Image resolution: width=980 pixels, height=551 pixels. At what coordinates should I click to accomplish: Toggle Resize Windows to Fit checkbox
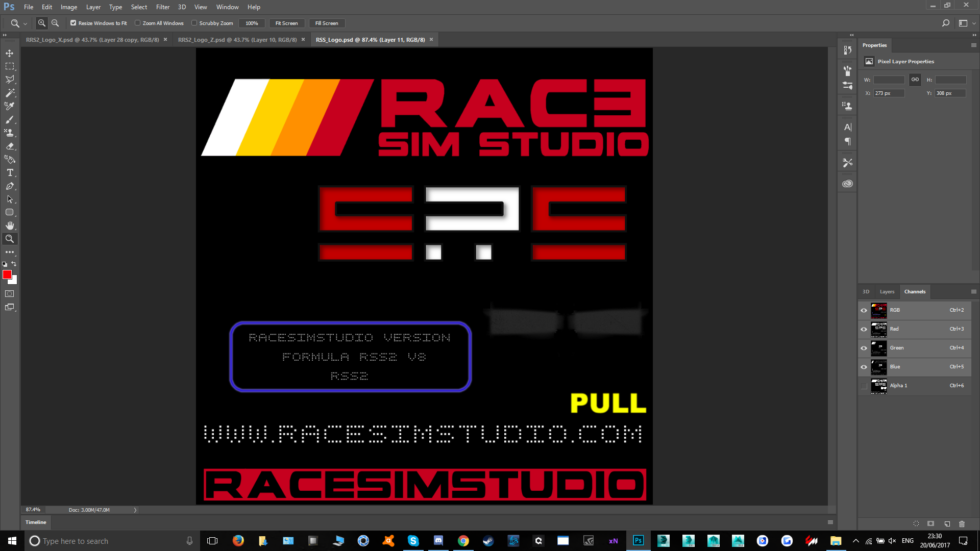coord(73,23)
